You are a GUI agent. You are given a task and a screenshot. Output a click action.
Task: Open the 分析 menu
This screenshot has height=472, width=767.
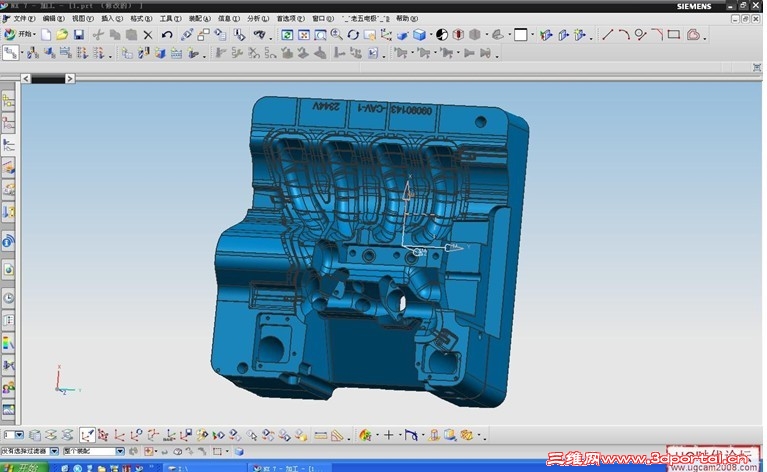tap(258, 19)
